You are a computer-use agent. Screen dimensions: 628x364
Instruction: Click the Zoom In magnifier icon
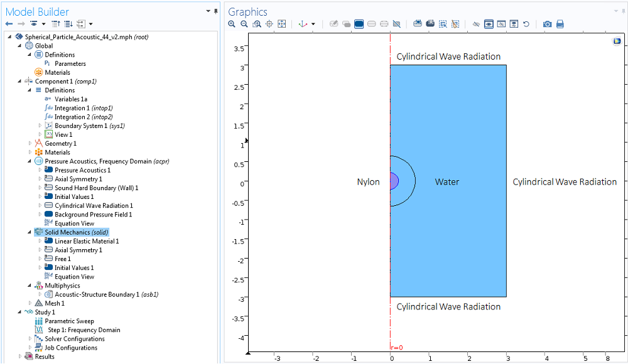tap(232, 24)
